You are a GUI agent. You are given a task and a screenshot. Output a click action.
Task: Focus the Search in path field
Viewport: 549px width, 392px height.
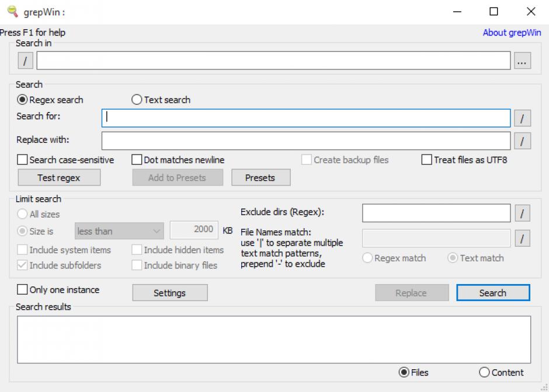(273, 61)
